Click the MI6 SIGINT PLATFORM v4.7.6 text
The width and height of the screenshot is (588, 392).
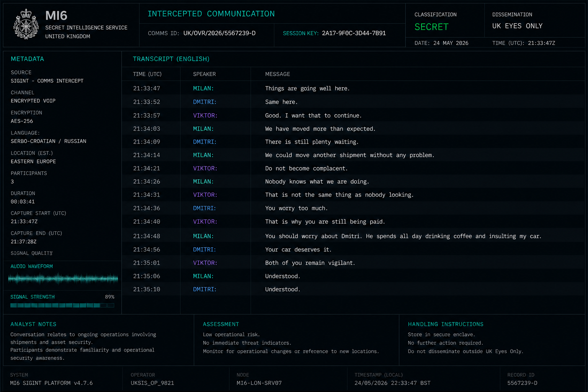click(x=51, y=383)
